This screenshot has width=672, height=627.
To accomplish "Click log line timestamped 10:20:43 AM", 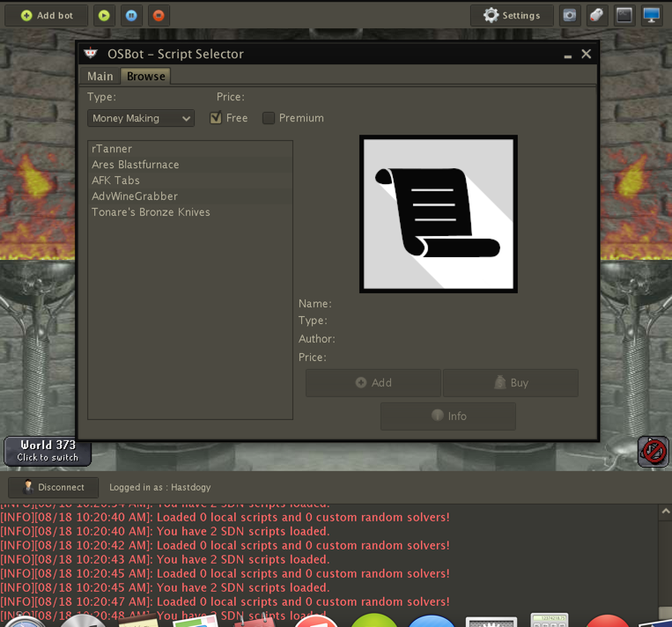I will pyautogui.click(x=165, y=559).
